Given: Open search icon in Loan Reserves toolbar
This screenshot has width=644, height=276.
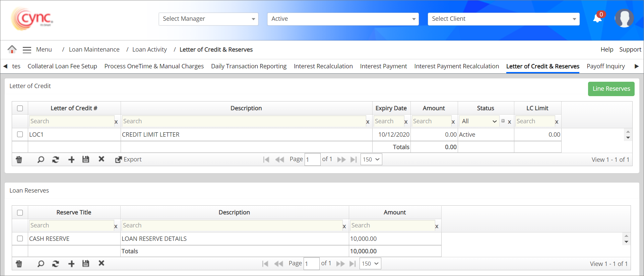Looking at the screenshot, I should (x=41, y=264).
